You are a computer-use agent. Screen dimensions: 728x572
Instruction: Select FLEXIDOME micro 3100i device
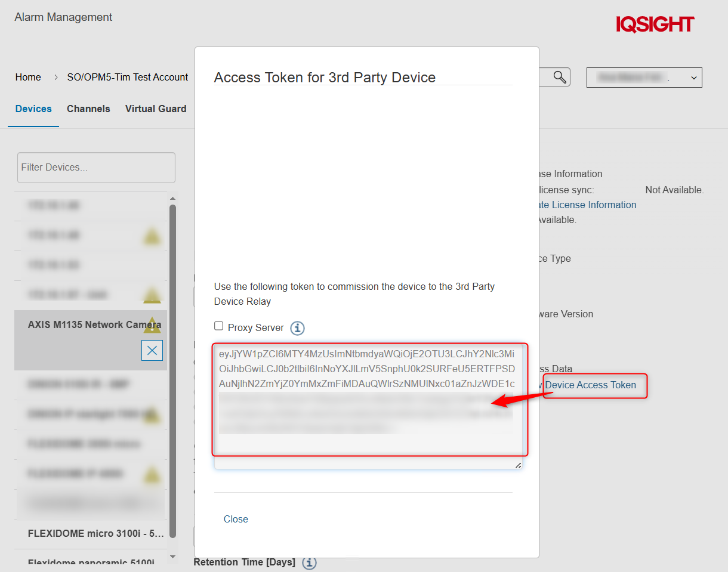coord(91,534)
